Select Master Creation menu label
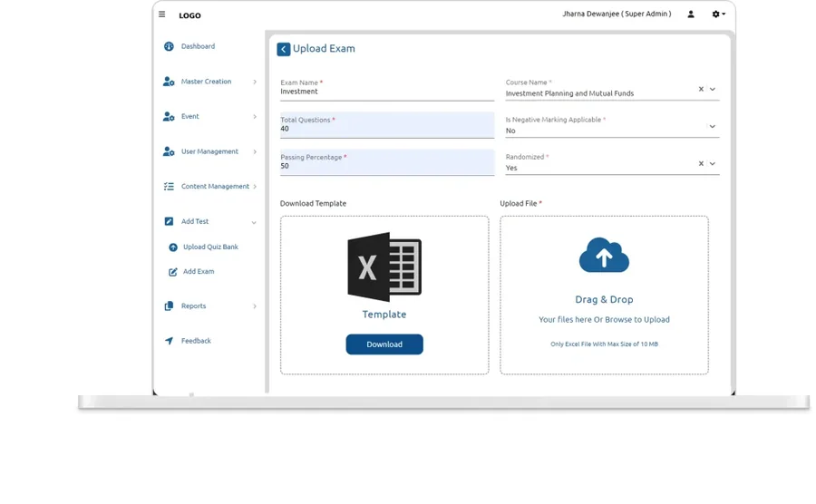816x504 pixels. [206, 82]
